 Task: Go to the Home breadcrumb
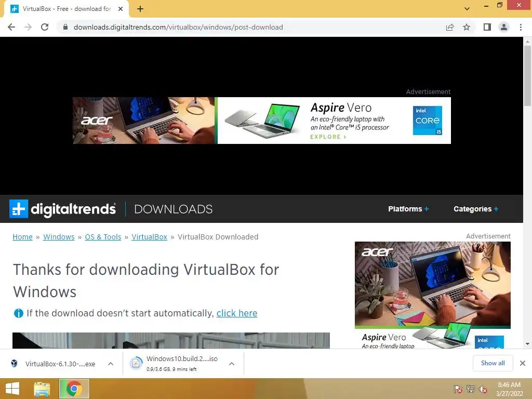(22, 237)
